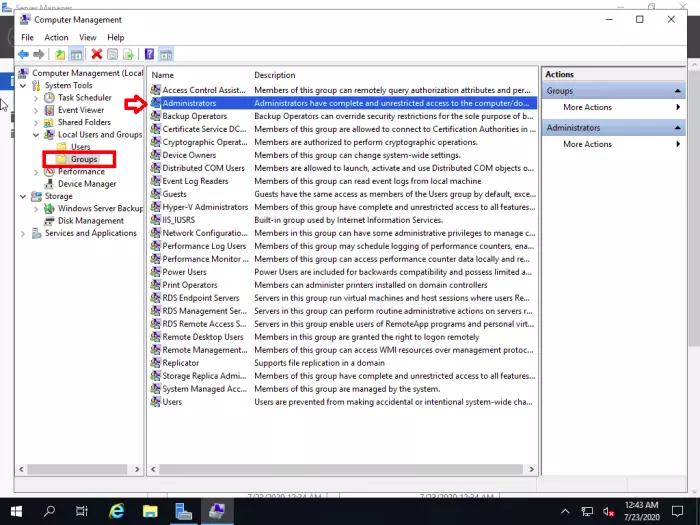Image resolution: width=700 pixels, height=525 pixels.
Task: Click the muted volume tray icon
Action: (x=608, y=511)
